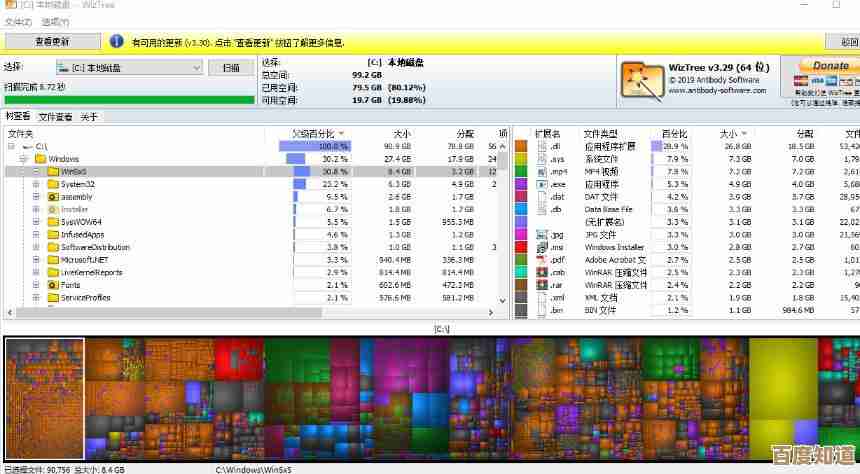This screenshot has height=474, width=860.
Task: Click the .pdf file type icon
Action: tap(542, 260)
